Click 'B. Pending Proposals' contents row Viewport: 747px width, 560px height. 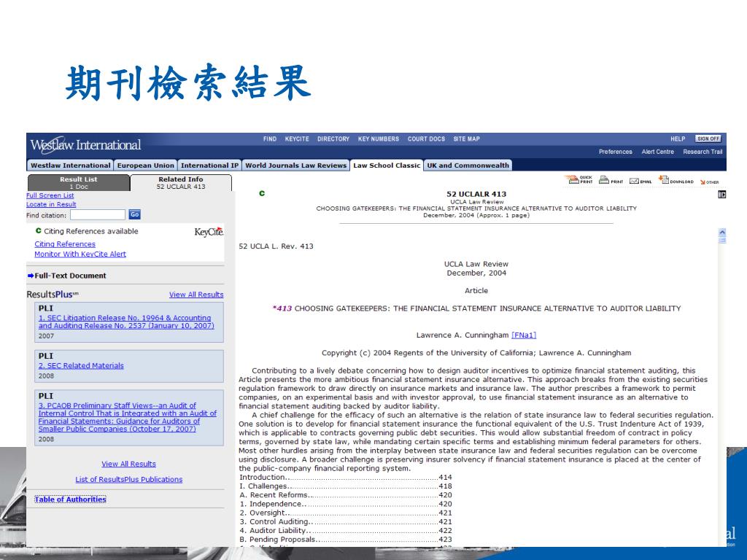tap(345, 540)
